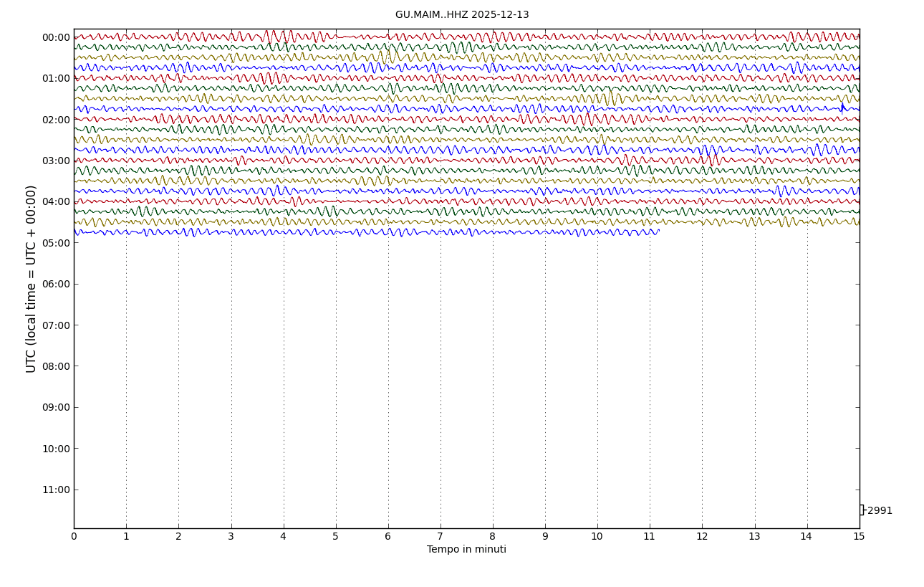Click the 06:00 hour tick label
The image size is (924, 587).
56,284
